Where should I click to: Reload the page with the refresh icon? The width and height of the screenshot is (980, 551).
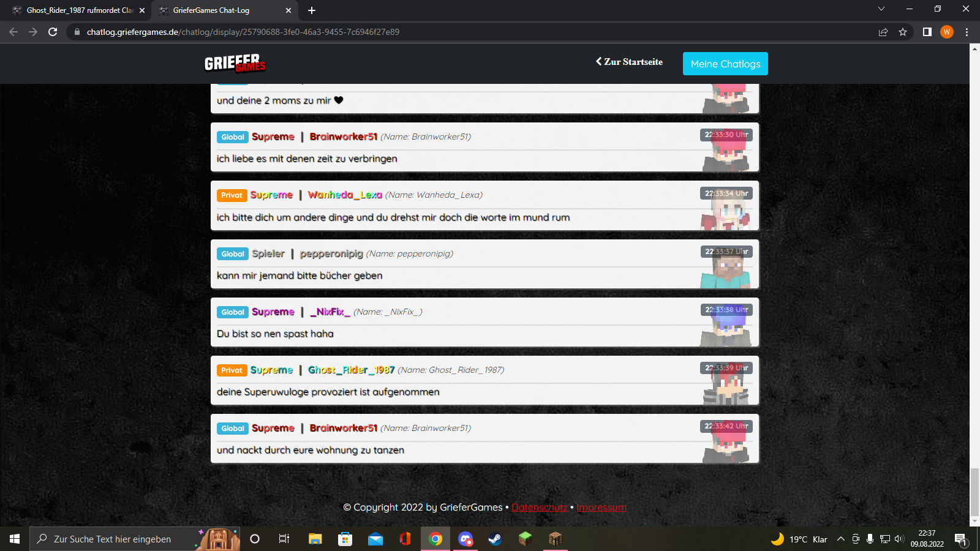click(53, 32)
